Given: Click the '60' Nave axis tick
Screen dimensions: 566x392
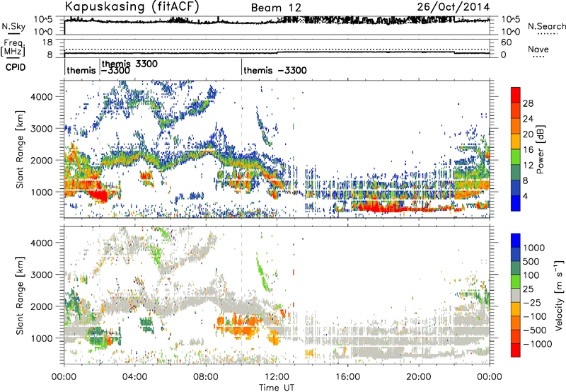Looking at the screenshot, I should 507,42.
